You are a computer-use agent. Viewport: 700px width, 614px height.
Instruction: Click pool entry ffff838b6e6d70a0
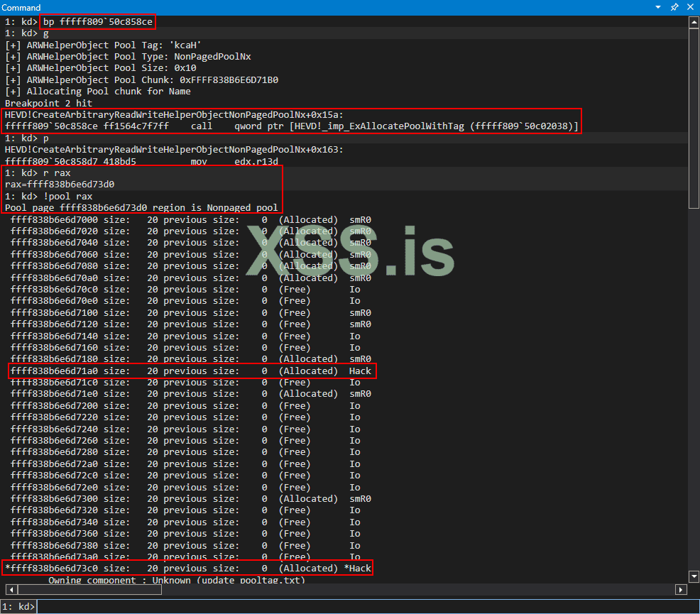191,278
